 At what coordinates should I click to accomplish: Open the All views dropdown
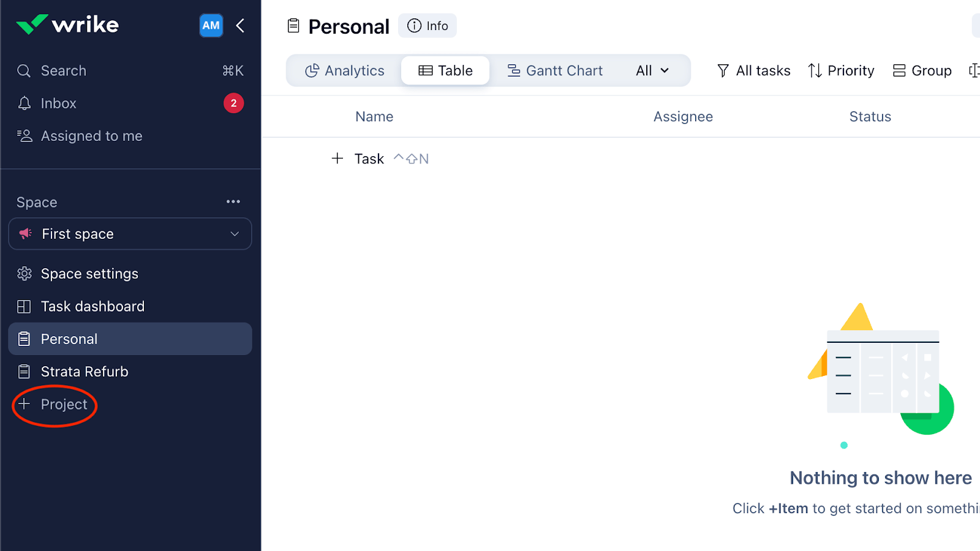652,70
